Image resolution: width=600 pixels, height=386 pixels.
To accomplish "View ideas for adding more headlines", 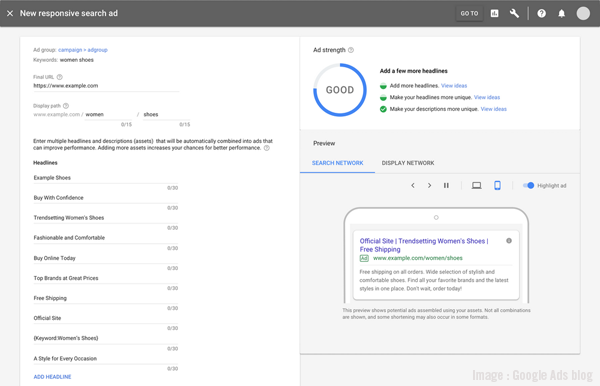I will 454,86.
